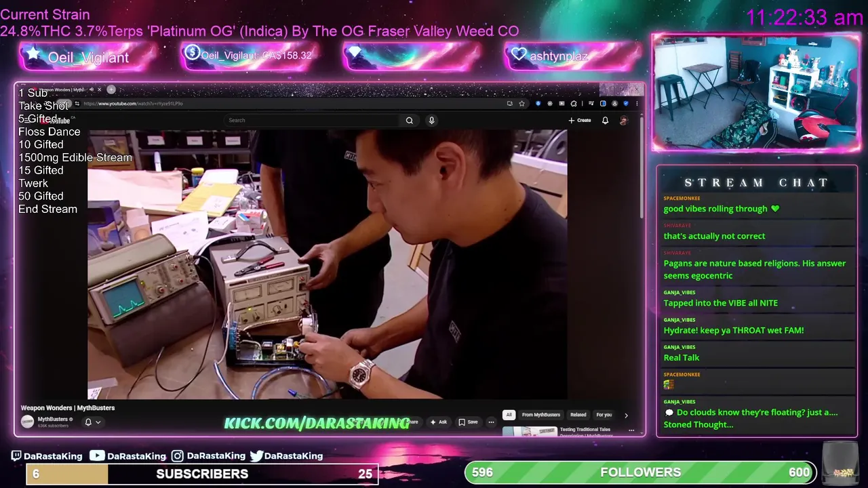The height and width of the screenshot is (488, 868).
Task: Click the Oeil_Vigilant star badge
Action: [88, 57]
